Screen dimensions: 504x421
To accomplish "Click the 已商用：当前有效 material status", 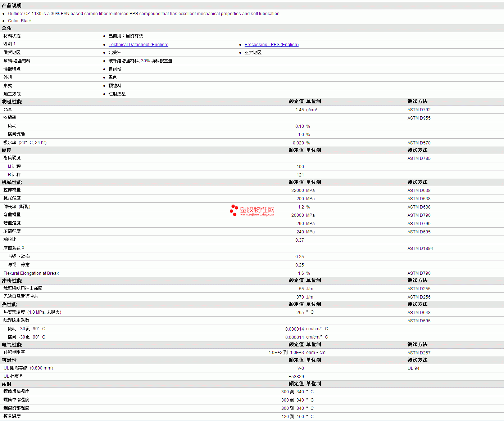I will [126, 36].
